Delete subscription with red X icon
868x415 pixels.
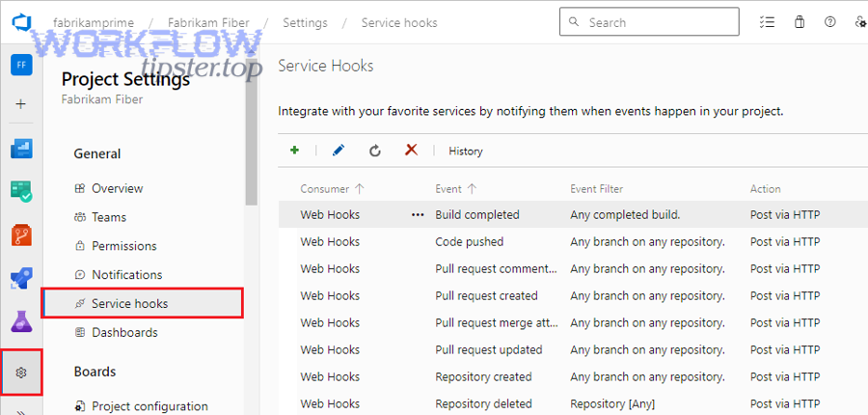411,151
